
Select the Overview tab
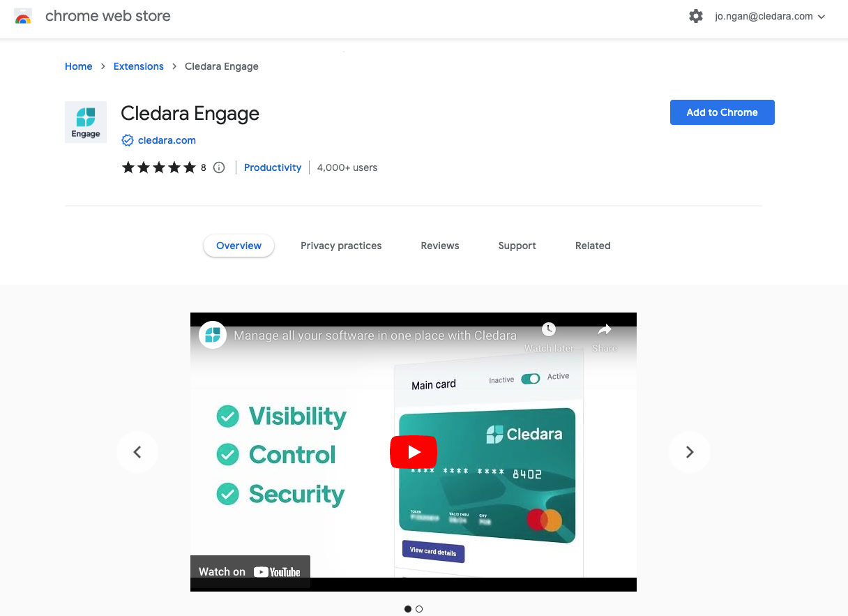239,246
